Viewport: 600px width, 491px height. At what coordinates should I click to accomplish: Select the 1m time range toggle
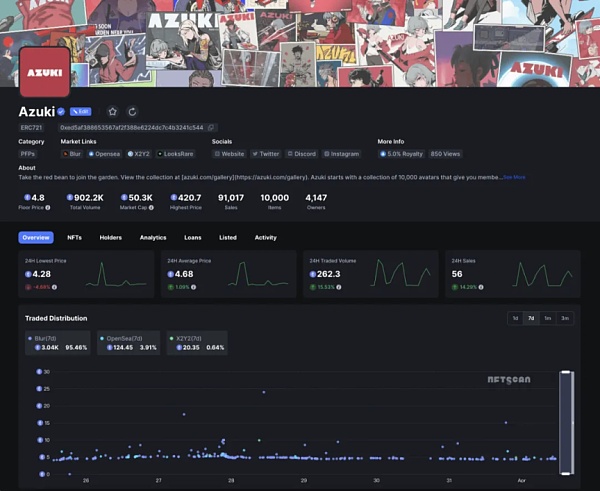547,318
